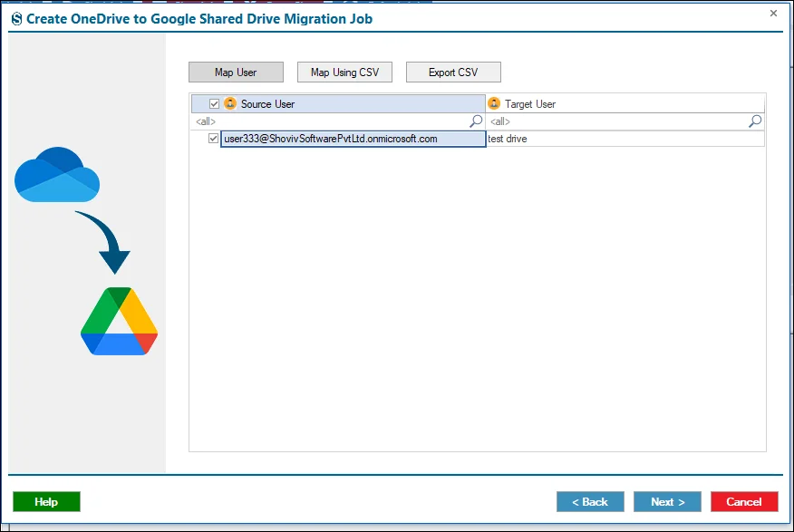
Task: Click the Shoviv logo in title bar
Action: (x=16, y=19)
